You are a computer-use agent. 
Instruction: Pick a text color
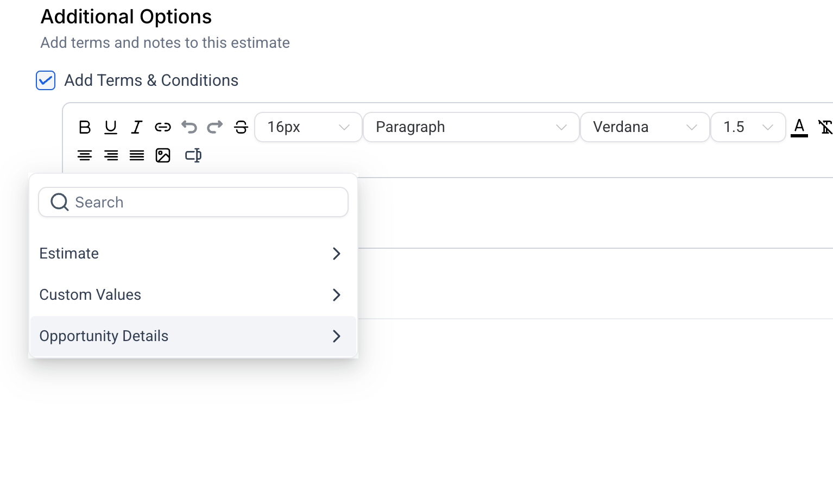coord(799,127)
